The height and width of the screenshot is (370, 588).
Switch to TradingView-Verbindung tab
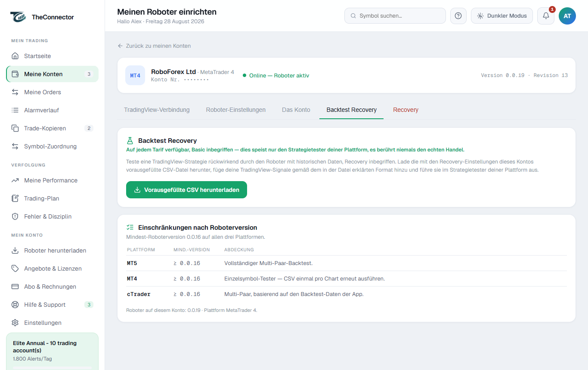tap(157, 110)
